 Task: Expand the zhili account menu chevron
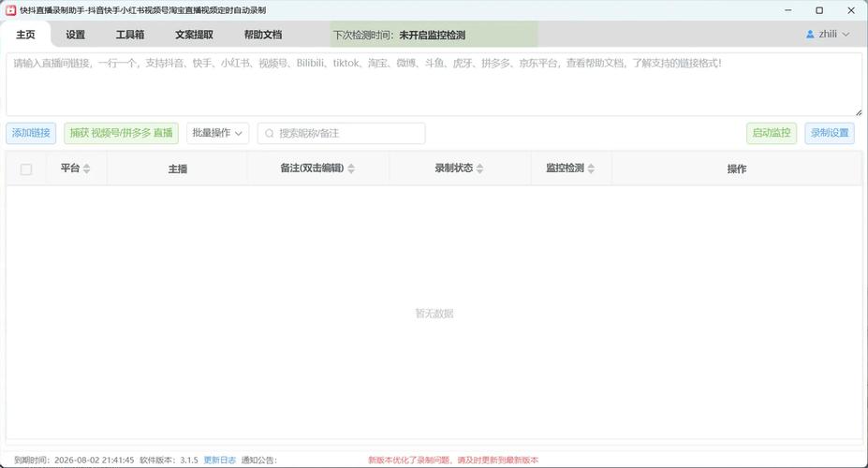pyautogui.click(x=846, y=35)
